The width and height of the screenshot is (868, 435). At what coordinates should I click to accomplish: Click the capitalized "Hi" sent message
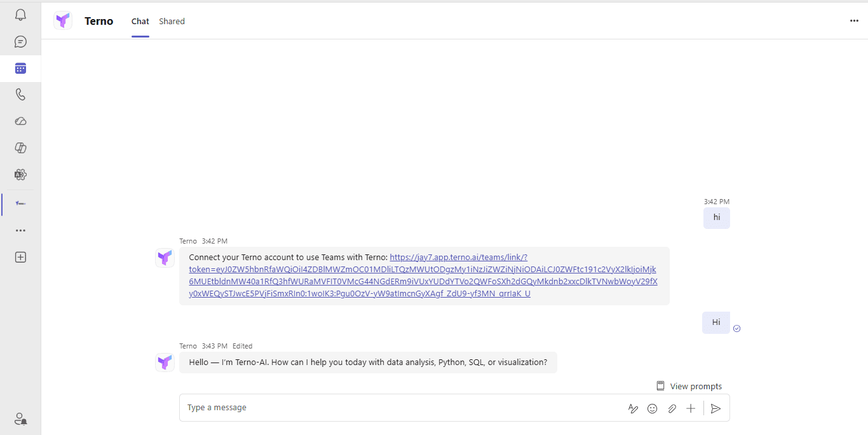[x=716, y=322]
